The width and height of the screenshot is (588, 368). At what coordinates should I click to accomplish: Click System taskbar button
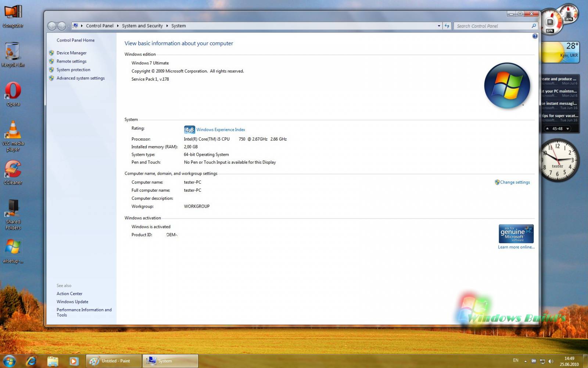(x=170, y=361)
